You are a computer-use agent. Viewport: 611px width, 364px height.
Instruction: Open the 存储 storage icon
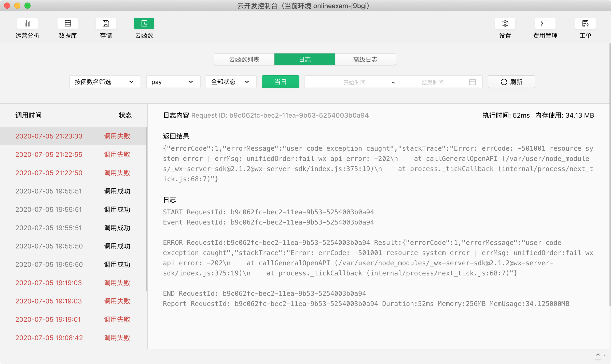(x=106, y=24)
